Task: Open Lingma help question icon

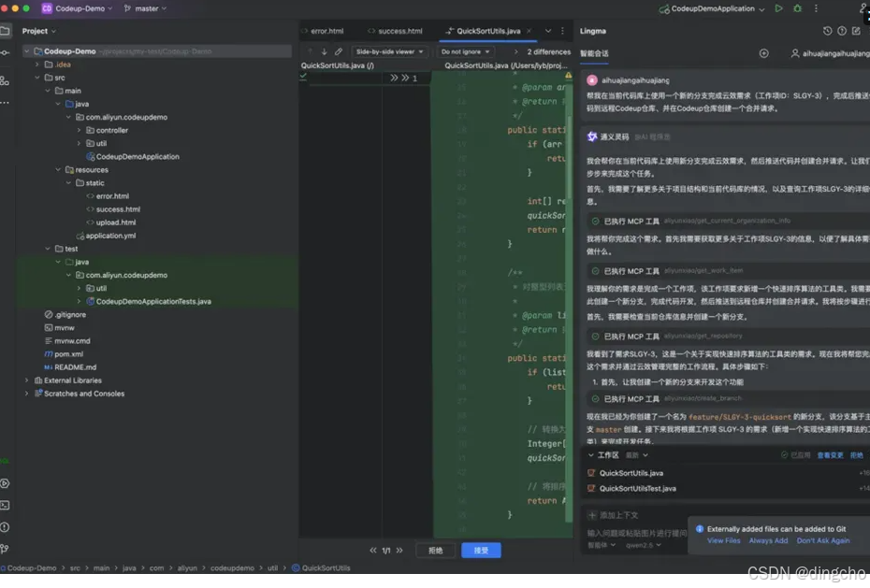Action: [x=842, y=31]
